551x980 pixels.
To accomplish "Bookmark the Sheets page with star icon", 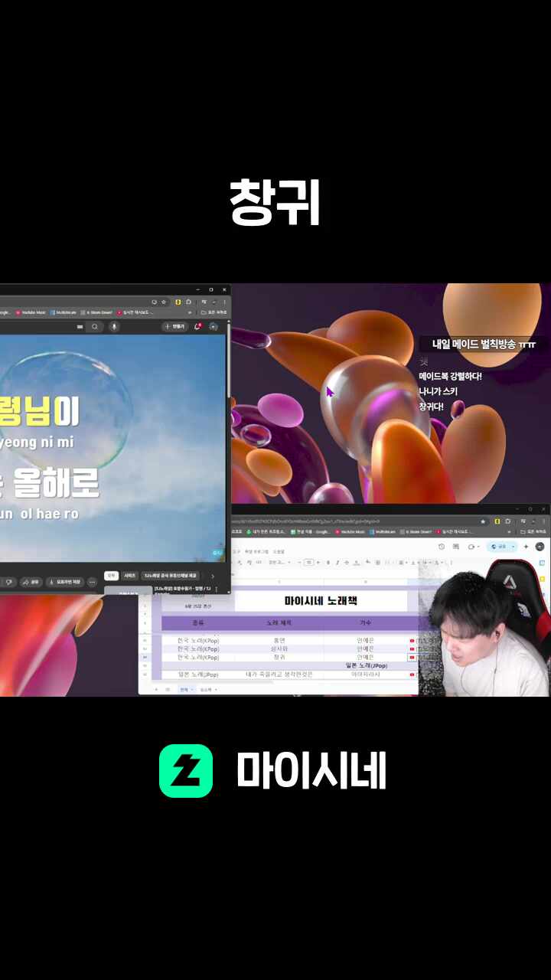I will click(483, 521).
